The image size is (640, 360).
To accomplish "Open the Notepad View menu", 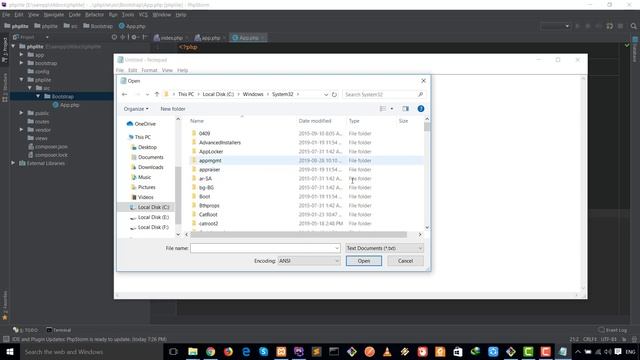I will pos(167,70).
